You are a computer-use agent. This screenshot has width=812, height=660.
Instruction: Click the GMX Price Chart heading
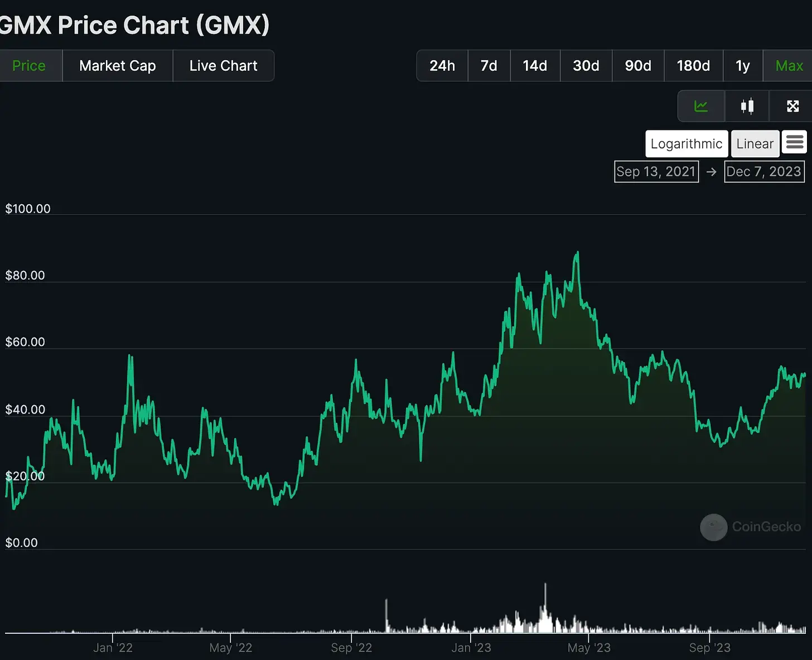click(134, 26)
